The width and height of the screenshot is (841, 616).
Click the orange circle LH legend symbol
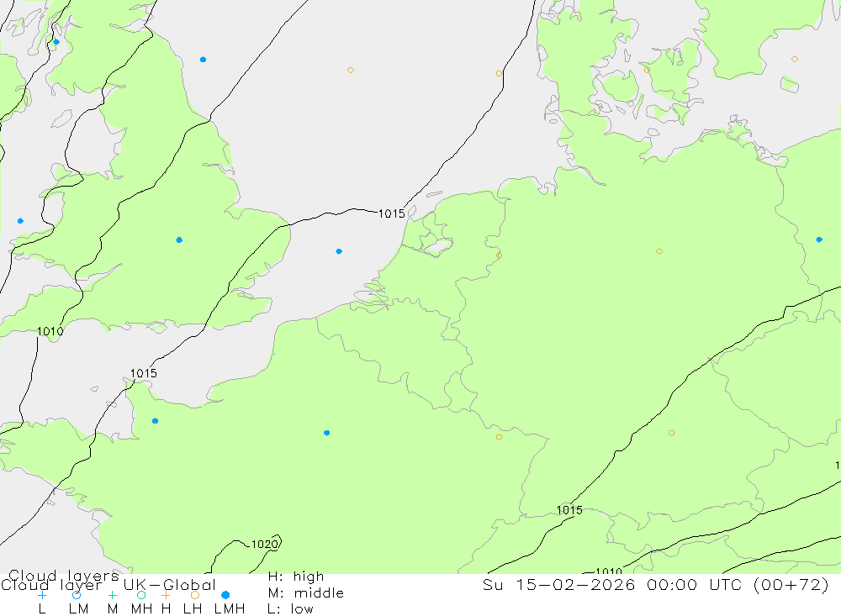(x=195, y=595)
